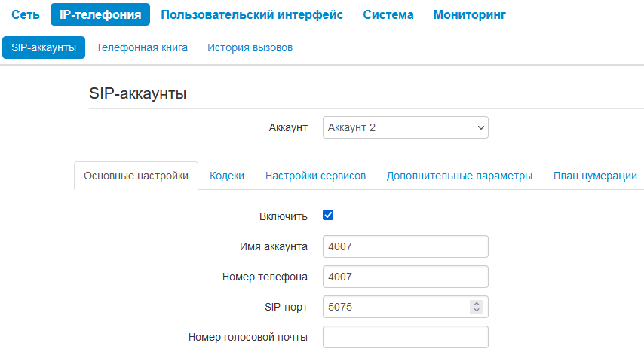Expand the Аккаунт dropdown
Viewport: 644px width, 355px height.
click(x=406, y=127)
